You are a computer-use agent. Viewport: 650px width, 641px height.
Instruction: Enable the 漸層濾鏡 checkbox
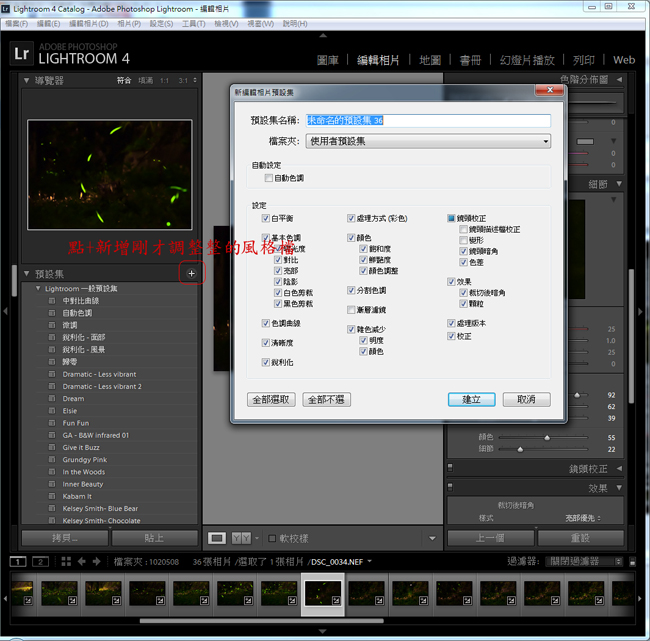pos(351,310)
